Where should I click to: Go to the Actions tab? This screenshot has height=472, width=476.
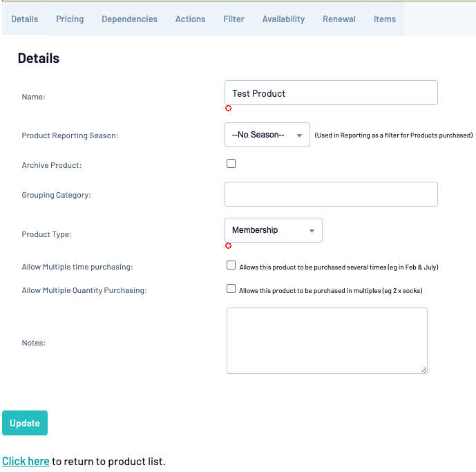pyautogui.click(x=191, y=19)
